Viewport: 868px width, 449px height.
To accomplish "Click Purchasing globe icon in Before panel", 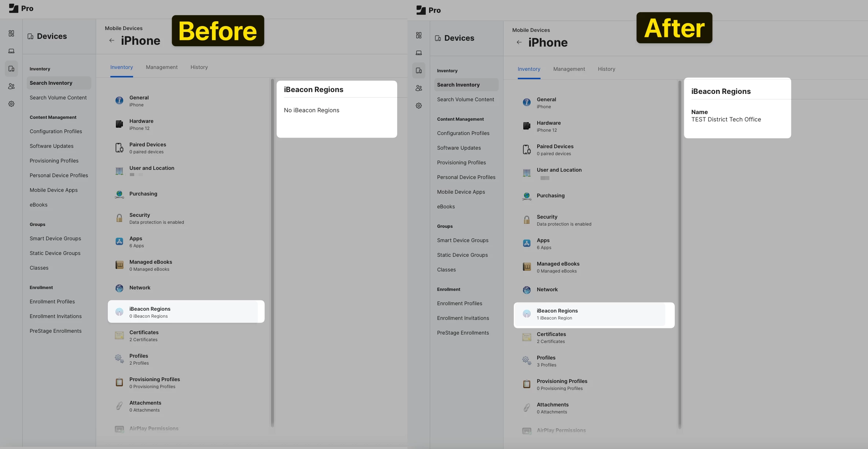I will pyautogui.click(x=119, y=194).
